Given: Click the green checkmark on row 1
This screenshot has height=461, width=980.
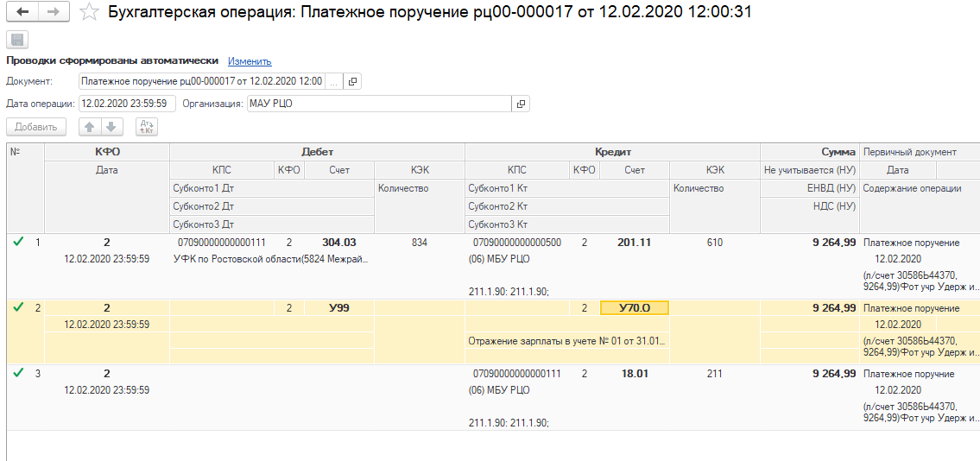Looking at the screenshot, I should coord(18,243).
